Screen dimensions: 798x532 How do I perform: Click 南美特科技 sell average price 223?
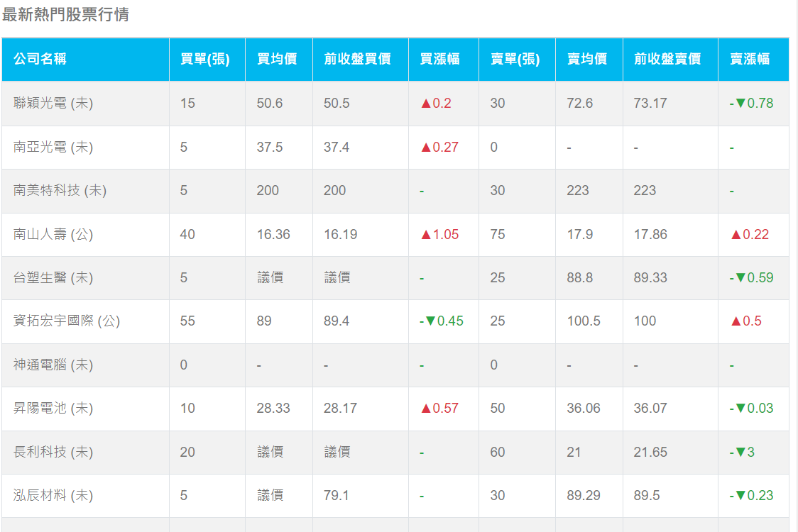(x=578, y=191)
